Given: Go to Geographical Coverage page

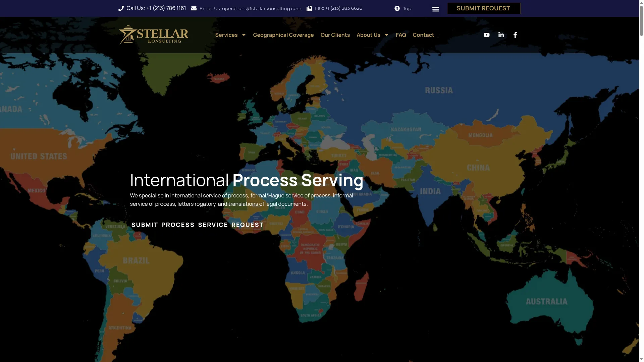Looking at the screenshot, I should click(283, 35).
